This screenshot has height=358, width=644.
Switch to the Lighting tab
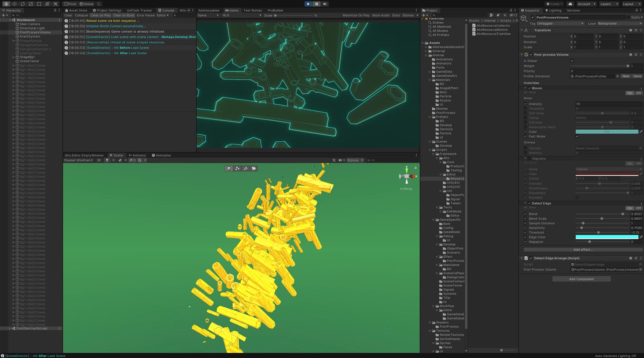[x=553, y=10]
